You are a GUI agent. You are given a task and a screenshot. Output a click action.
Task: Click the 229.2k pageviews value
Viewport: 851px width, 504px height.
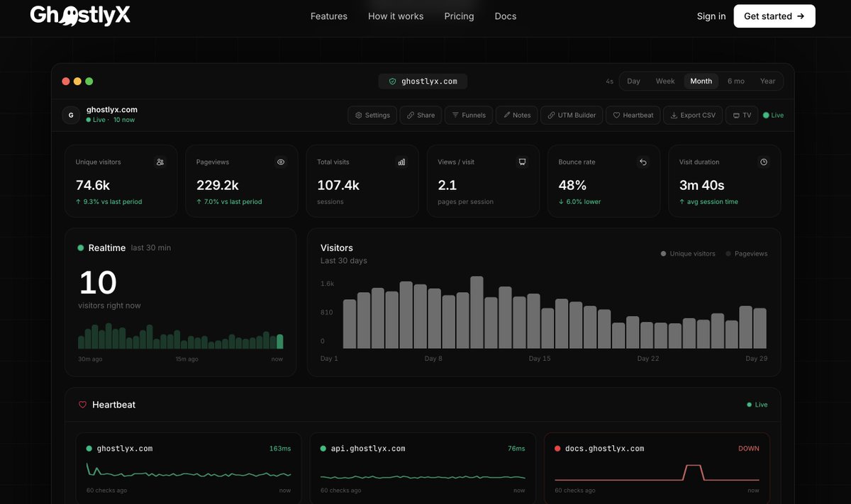[x=218, y=186]
